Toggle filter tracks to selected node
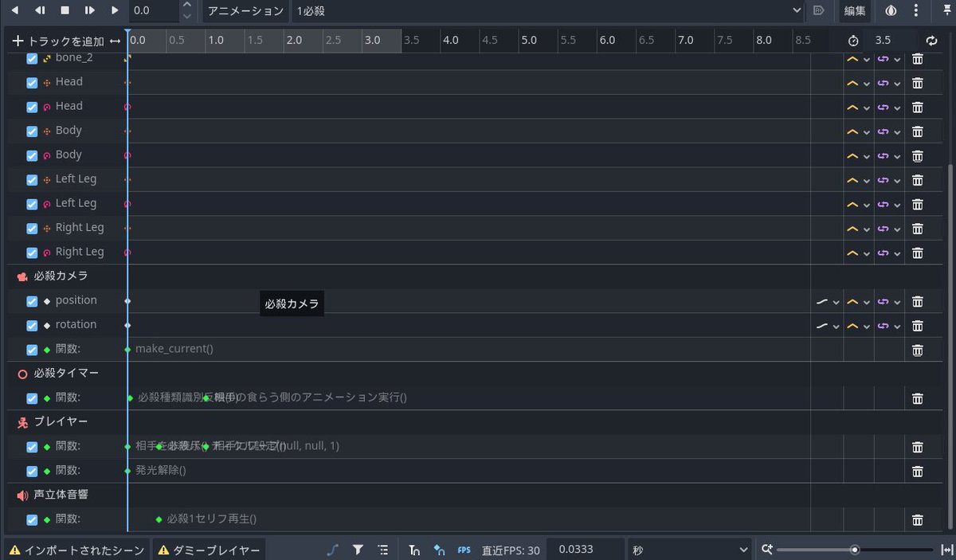This screenshot has width=956, height=560. [x=358, y=550]
